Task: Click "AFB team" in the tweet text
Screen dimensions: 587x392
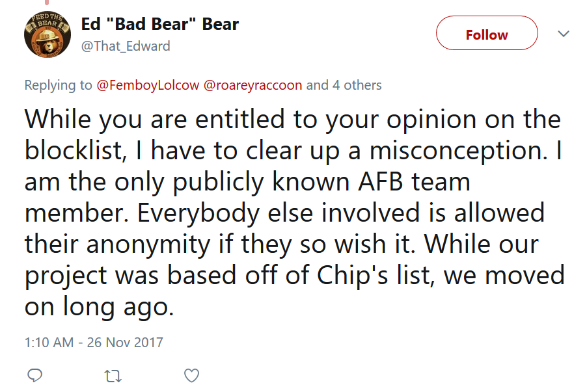Action: [414, 182]
